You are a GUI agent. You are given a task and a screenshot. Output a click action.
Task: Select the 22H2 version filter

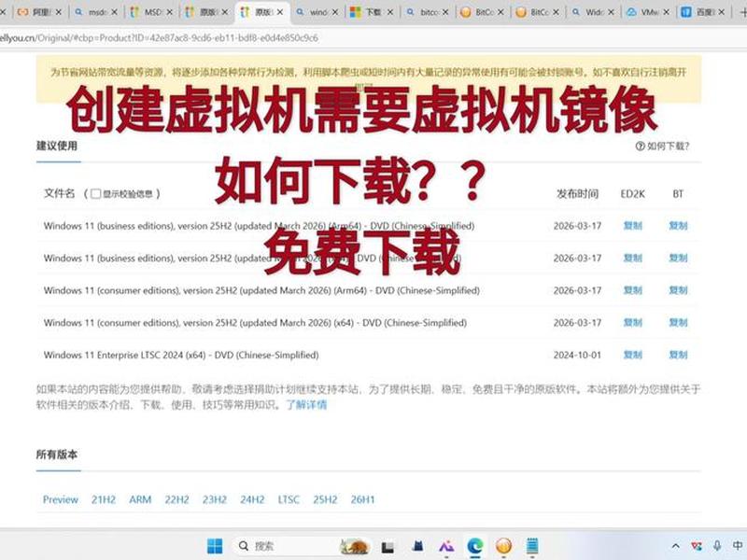pos(176,499)
